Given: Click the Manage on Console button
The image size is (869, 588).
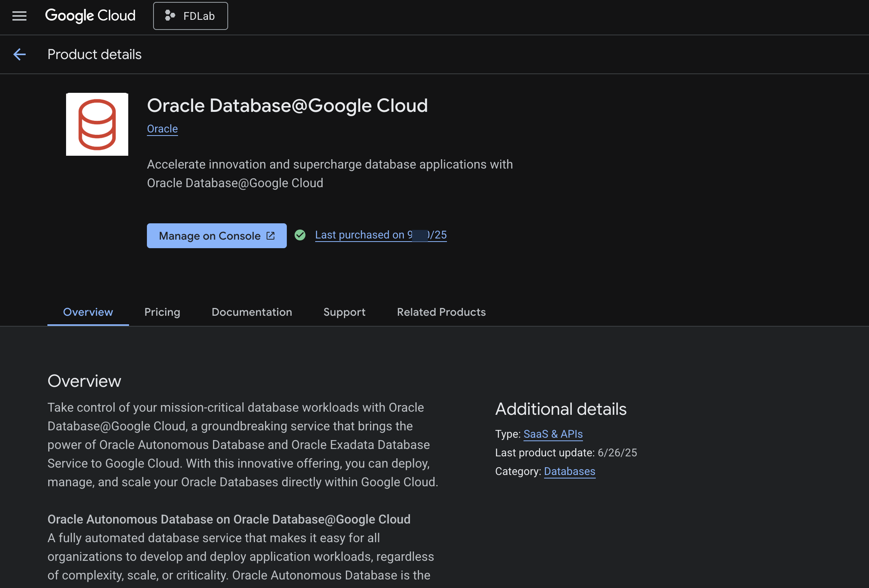Looking at the screenshot, I should [217, 236].
